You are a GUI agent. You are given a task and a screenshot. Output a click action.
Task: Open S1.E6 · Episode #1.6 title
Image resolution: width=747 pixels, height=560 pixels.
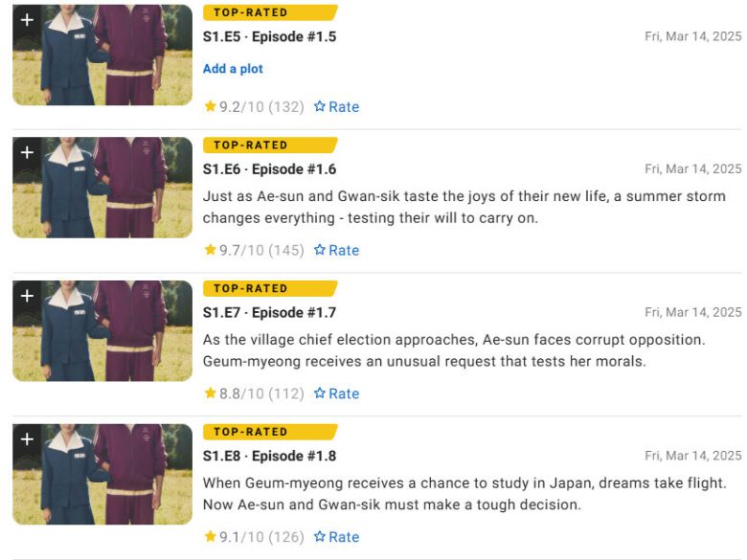pos(269,169)
